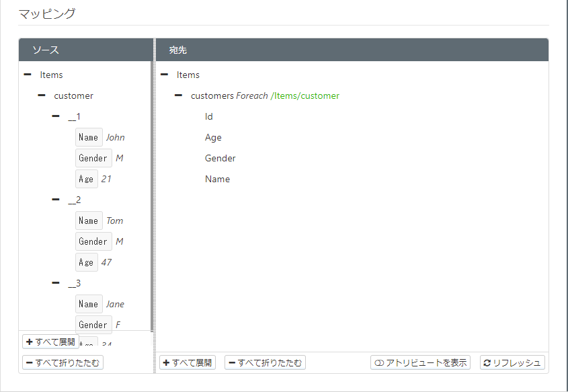The height and width of the screenshot is (392, 568).
Task: Select the Gender field under __2
Action: coord(93,241)
